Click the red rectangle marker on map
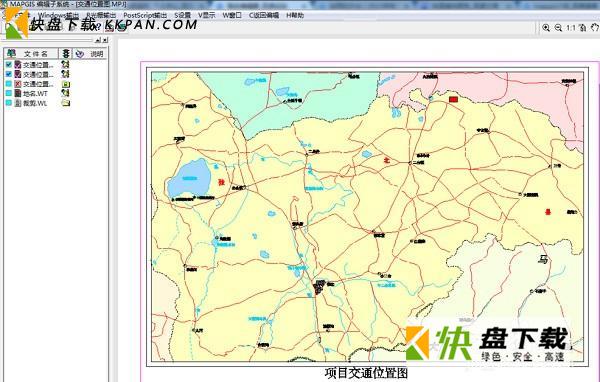This screenshot has width=600, height=382. [x=453, y=99]
